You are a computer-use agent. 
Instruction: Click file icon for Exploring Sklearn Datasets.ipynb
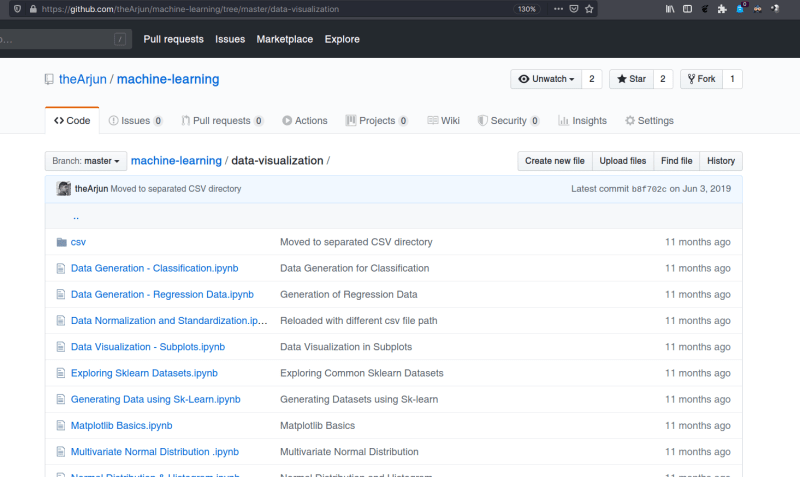(61, 373)
